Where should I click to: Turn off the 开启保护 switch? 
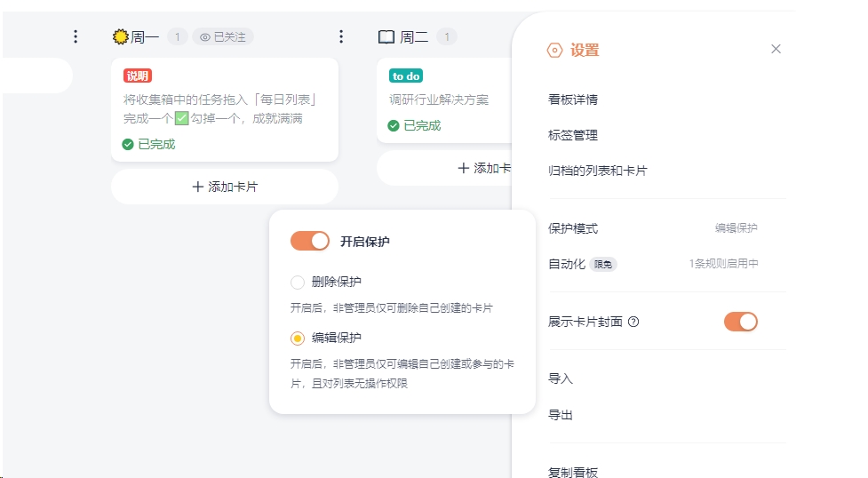tap(310, 241)
